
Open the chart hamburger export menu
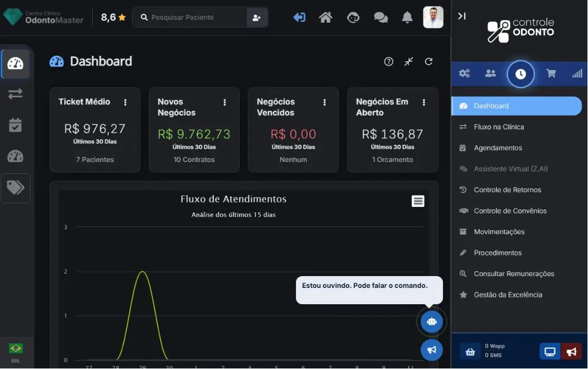418,201
